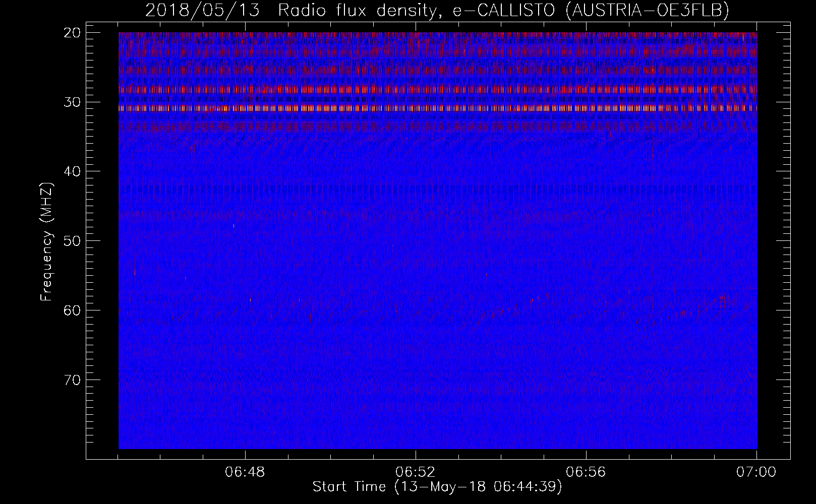Select the Frequency (MHZ) axis label

pyautogui.click(x=46, y=241)
